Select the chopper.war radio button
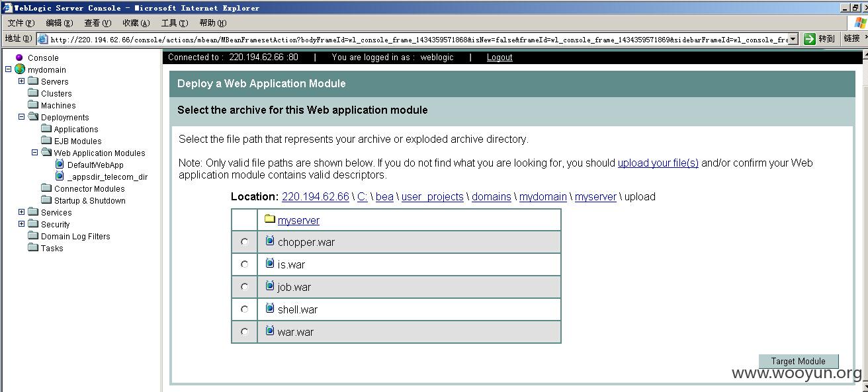868x392 pixels. pos(245,242)
